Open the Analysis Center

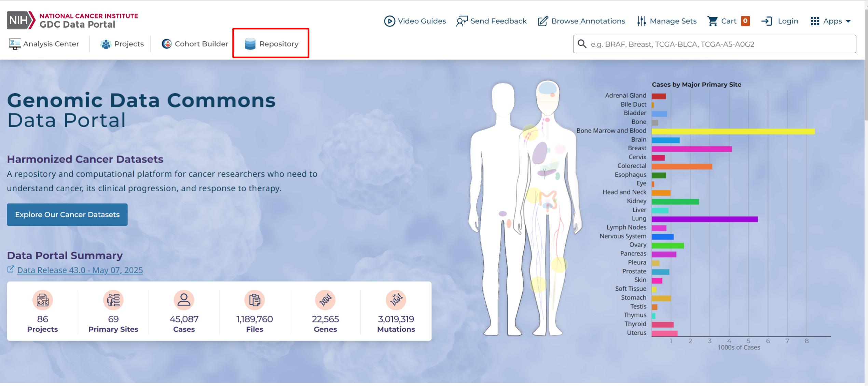click(44, 44)
